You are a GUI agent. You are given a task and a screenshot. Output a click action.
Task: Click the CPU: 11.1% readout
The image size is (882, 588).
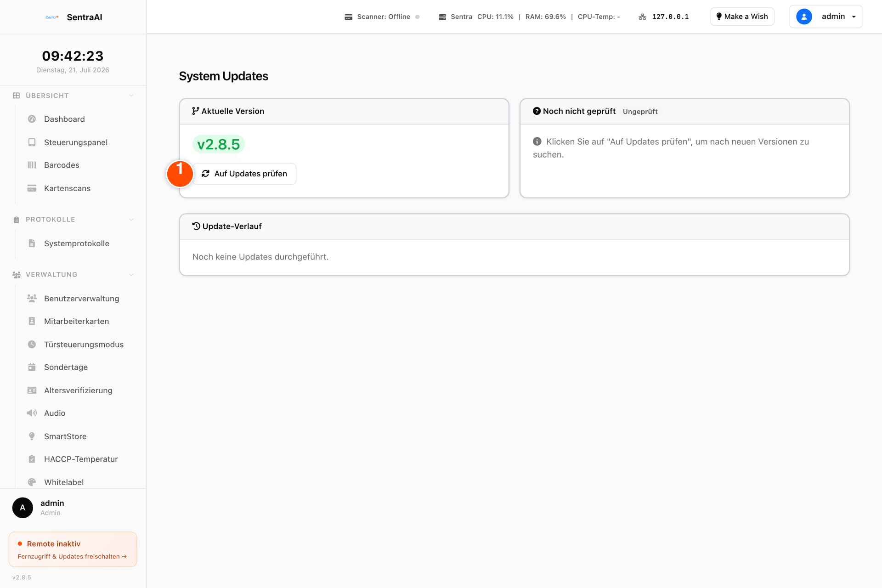click(495, 17)
